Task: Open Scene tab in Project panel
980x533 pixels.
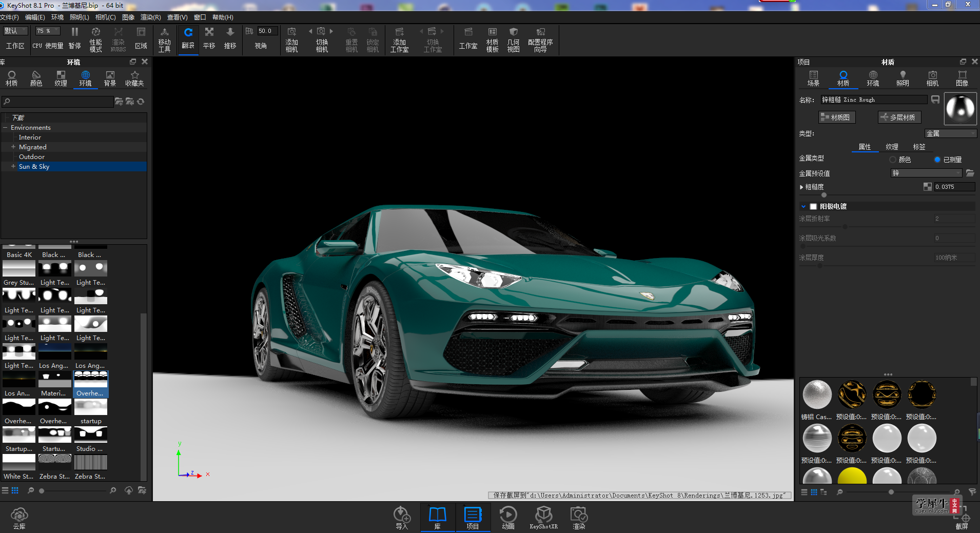Action: tap(814, 78)
